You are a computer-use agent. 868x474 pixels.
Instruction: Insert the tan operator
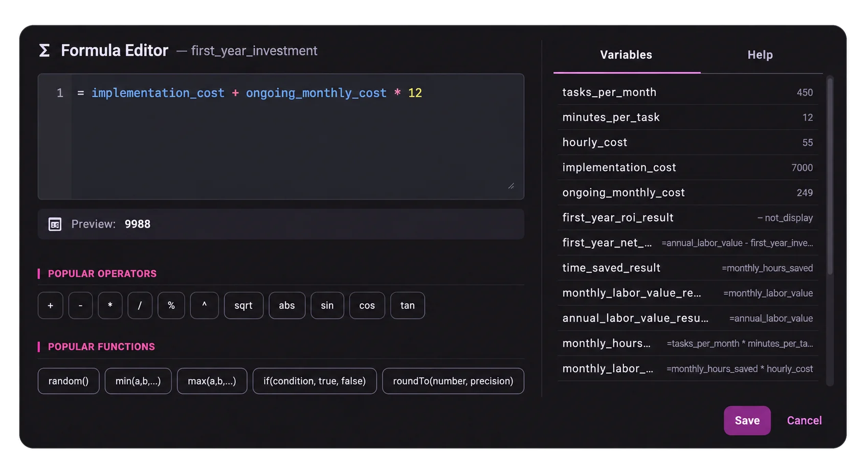pyautogui.click(x=408, y=305)
